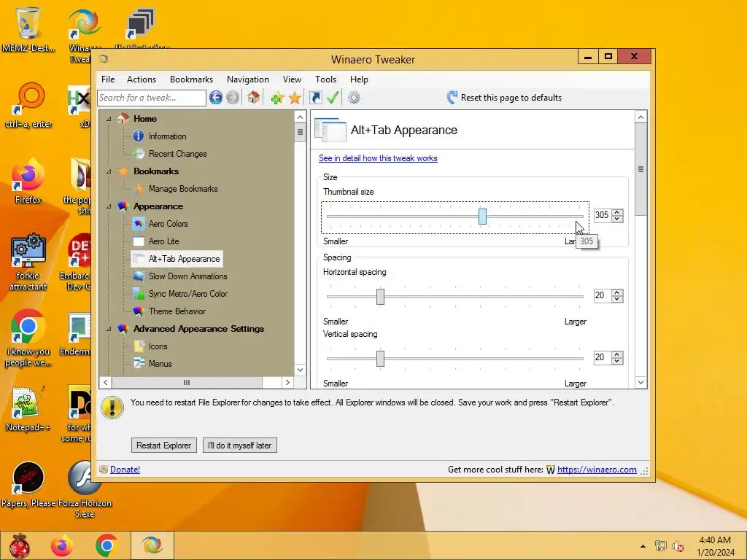The height and width of the screenshot is (560, 747).
Task: Click the green checkmark toolbar icon
Action: [333, 98]
